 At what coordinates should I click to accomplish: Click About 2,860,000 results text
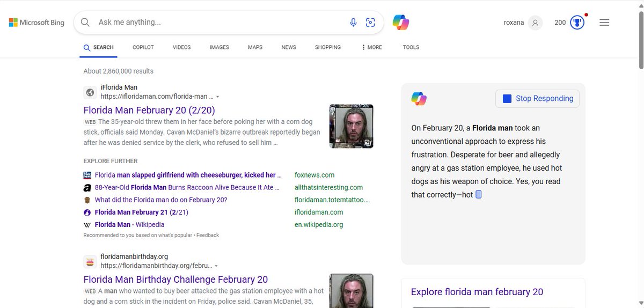point(119,71)
